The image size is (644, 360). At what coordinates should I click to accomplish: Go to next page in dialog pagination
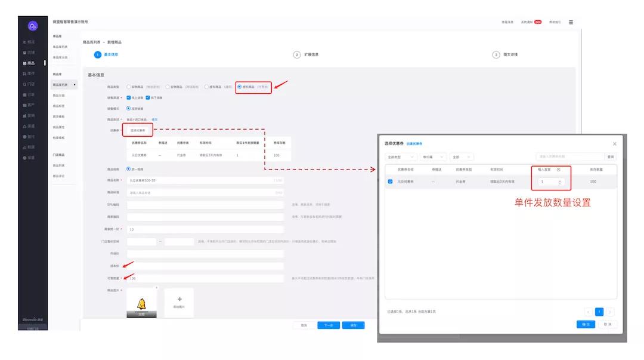(x=610, y=312)
